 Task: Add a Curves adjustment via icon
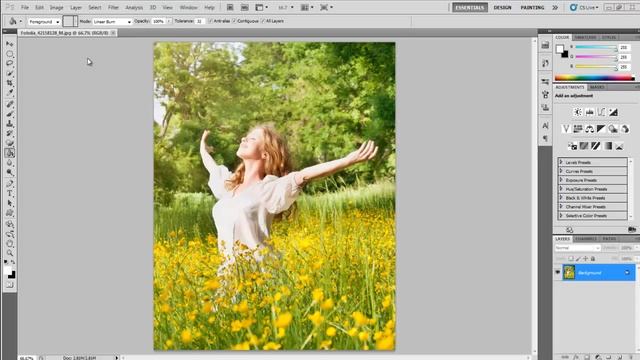click(x=602, y=112)
